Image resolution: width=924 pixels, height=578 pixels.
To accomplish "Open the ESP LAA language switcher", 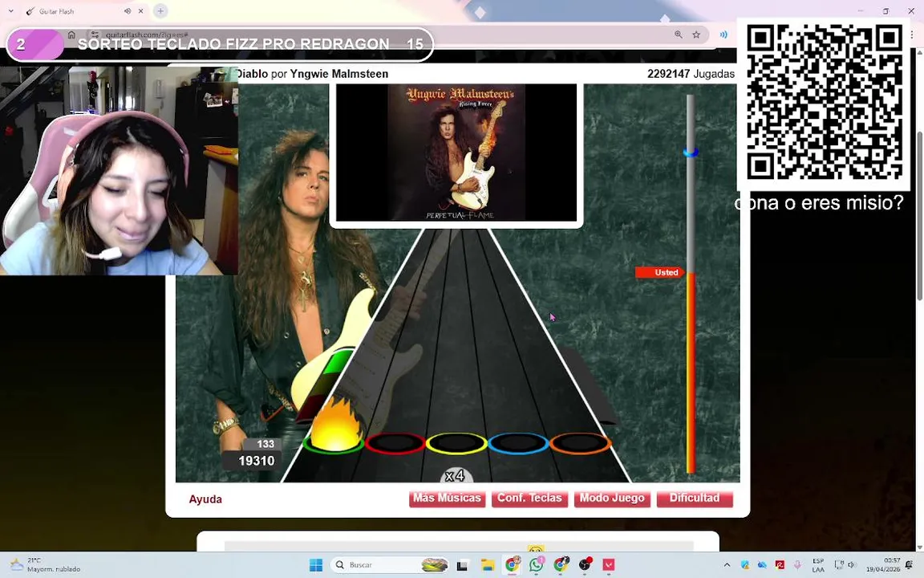I will point(818,565).
